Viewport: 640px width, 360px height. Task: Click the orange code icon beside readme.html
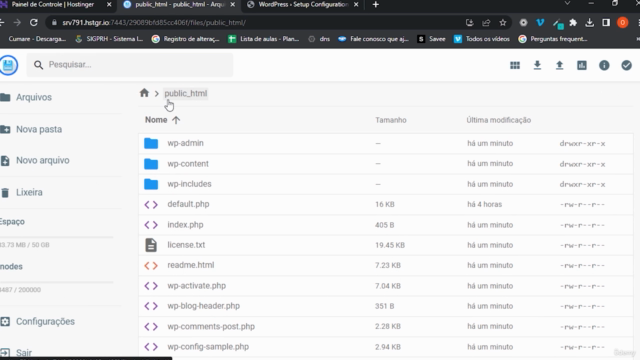(151, 265)
